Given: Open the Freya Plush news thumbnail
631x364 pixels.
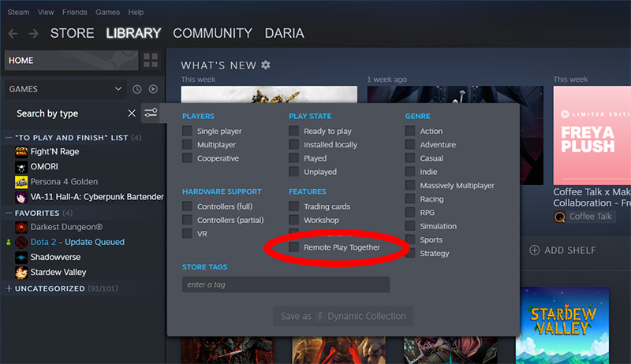Looking at the screenshot, I should tap(592, 136).
